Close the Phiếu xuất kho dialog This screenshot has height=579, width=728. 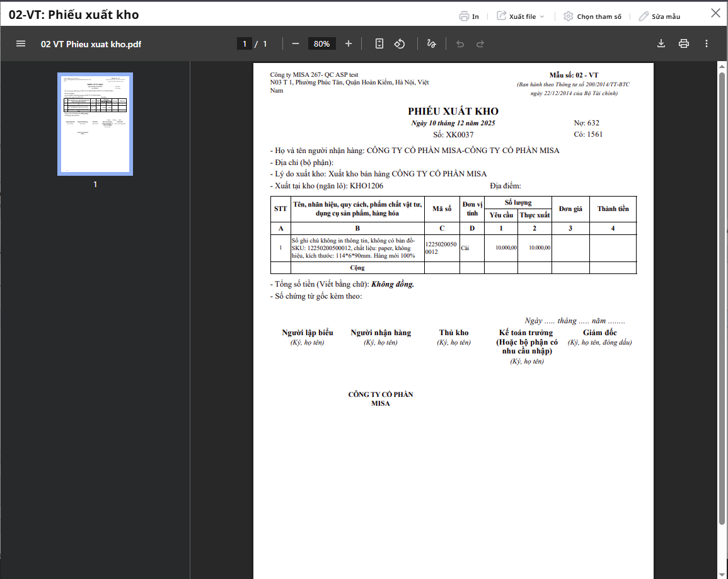coord(715,13)
